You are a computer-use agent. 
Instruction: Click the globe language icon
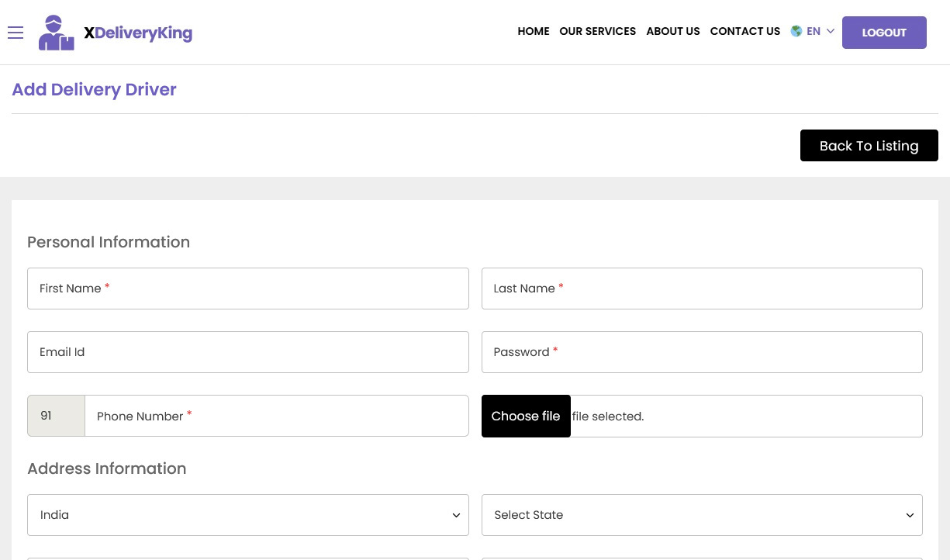coord(796,31)
